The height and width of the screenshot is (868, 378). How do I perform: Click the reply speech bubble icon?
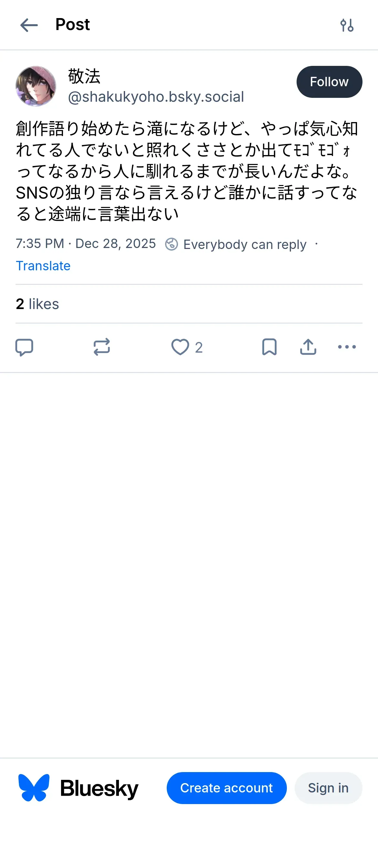coord(24,347)
